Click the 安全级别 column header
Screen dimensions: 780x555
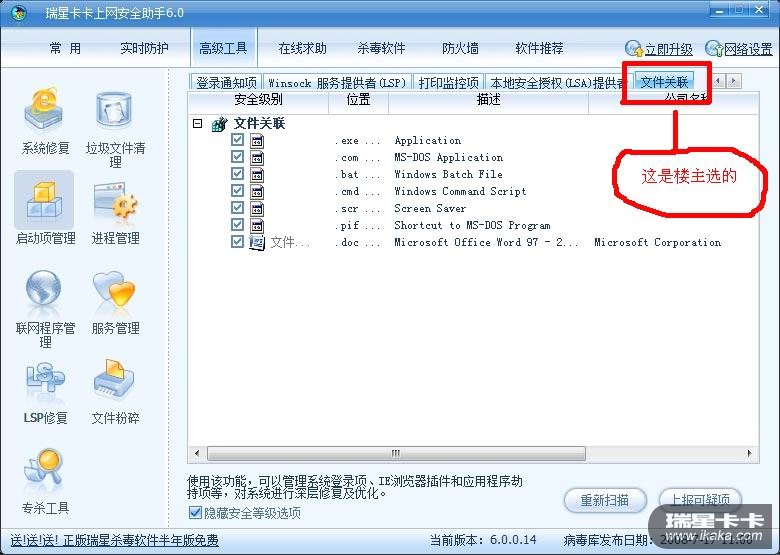(258, 100)
